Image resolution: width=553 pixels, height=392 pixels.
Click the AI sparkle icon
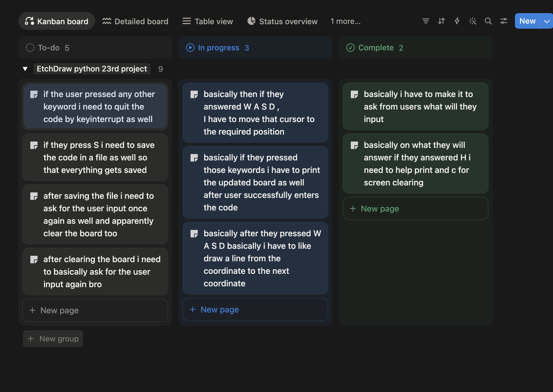(x=473, y=21)
